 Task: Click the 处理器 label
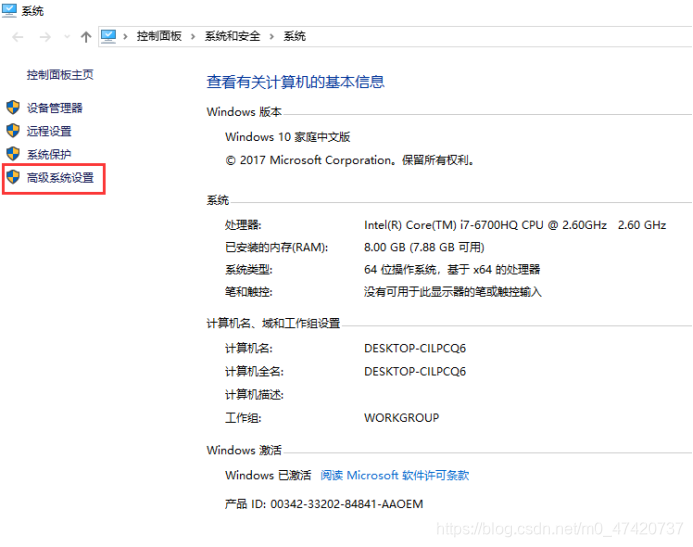[x=243, y=225]
